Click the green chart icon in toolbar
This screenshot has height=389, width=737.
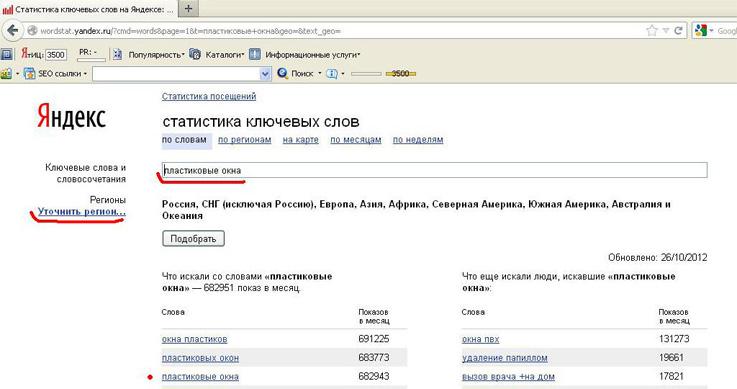(6, 73)
